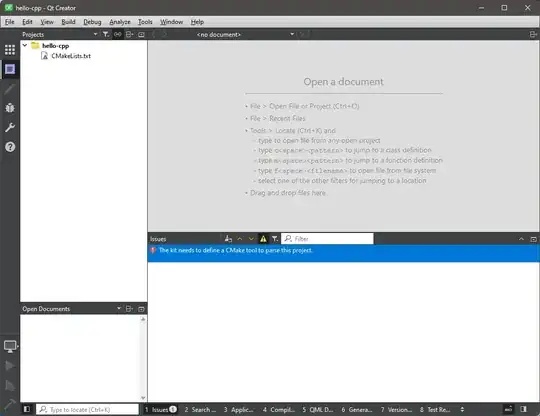
Task: Collapse the hello-cpp project node
Action: 25,45
